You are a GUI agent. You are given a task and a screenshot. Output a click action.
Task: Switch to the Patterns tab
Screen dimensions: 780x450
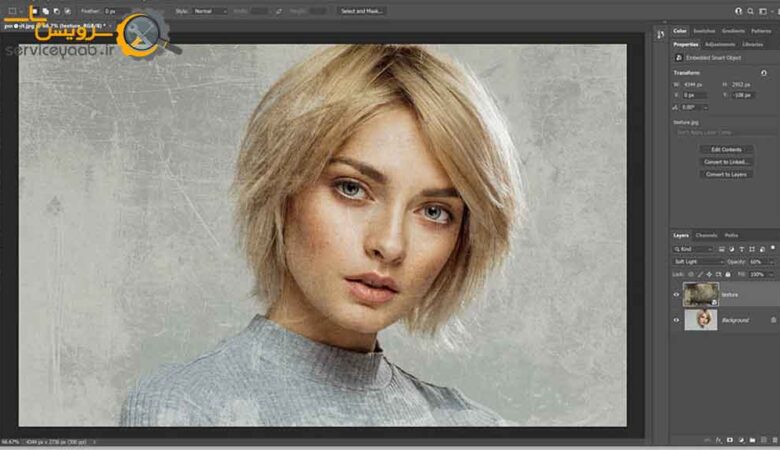(x=761, y=31)
